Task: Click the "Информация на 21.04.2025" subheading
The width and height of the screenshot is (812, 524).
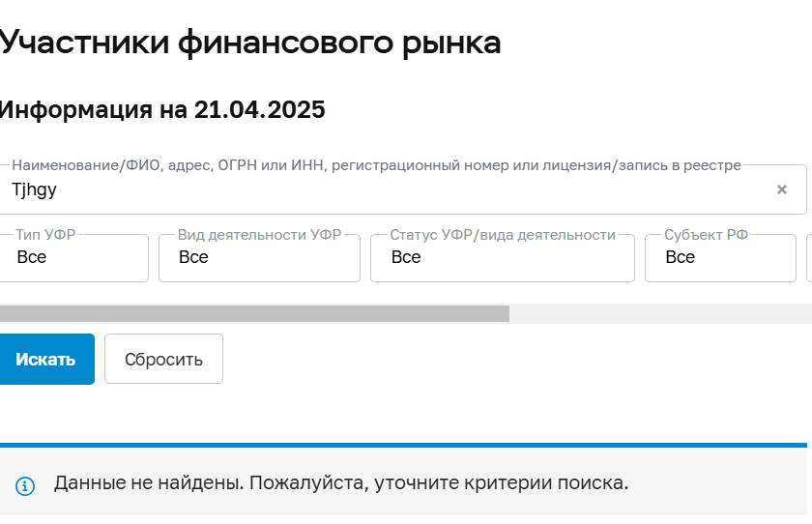Action: pyautogui.click(x=160, y=110)
